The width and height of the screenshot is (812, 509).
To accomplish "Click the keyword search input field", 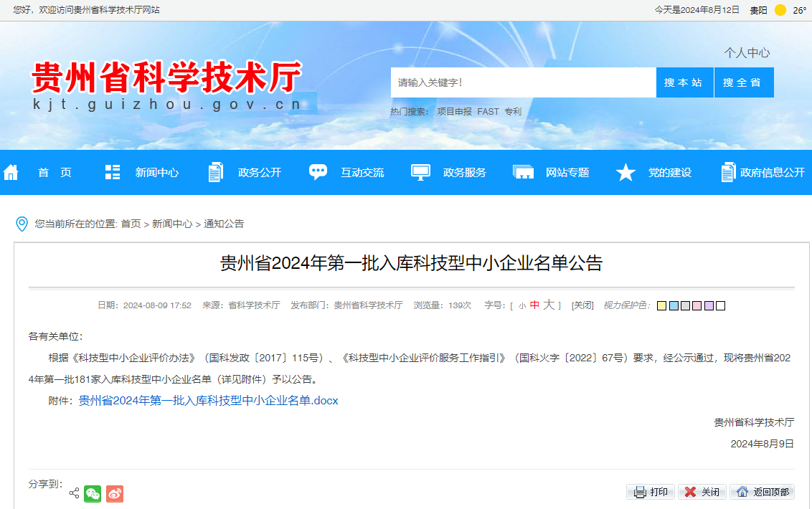I will click(522, 82).
